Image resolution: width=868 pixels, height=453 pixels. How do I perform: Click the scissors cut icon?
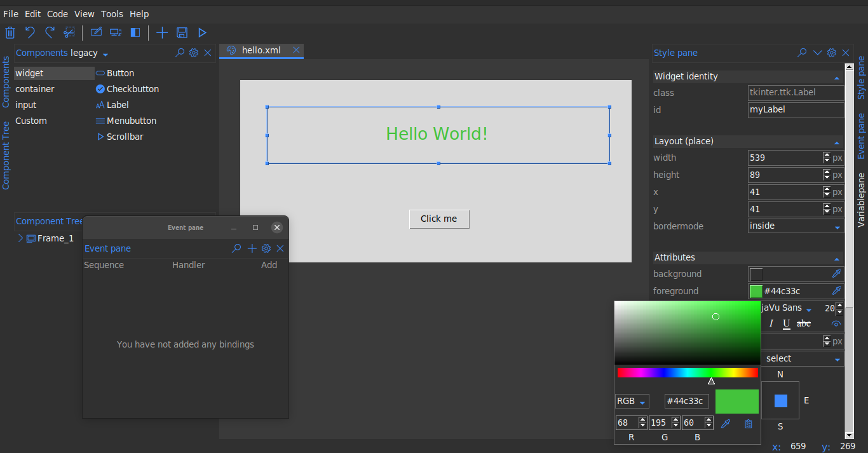pyautogui.click(x=69, y=32)
